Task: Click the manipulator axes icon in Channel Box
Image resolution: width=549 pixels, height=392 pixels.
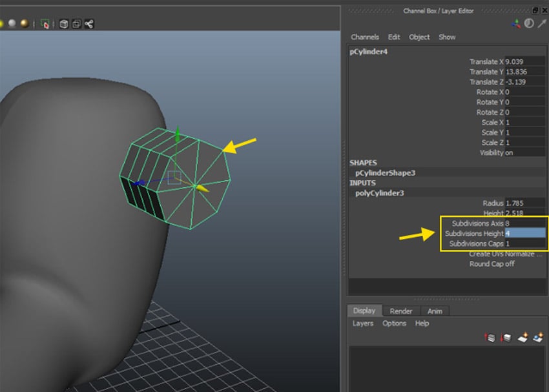Action: point(515,24)
